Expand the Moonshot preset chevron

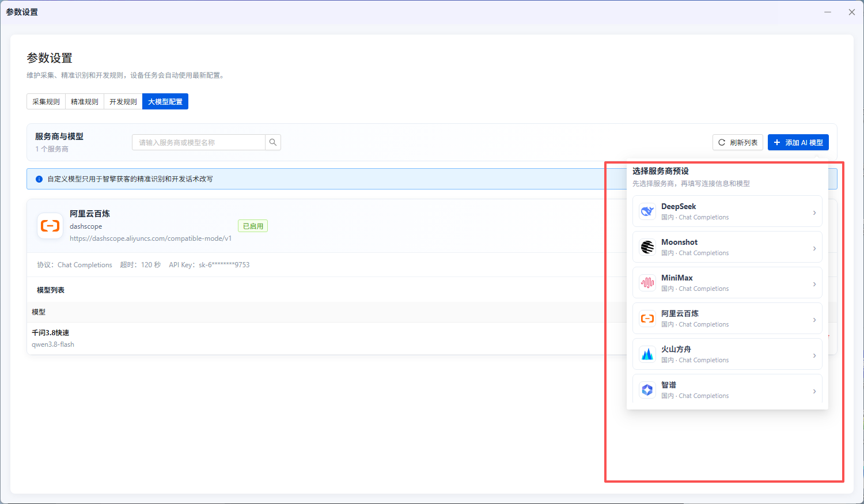[x=814, y=248]
